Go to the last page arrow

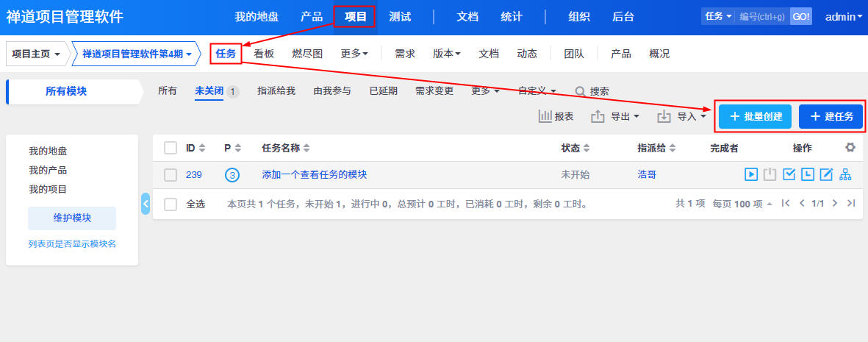[x=851, y=204]
